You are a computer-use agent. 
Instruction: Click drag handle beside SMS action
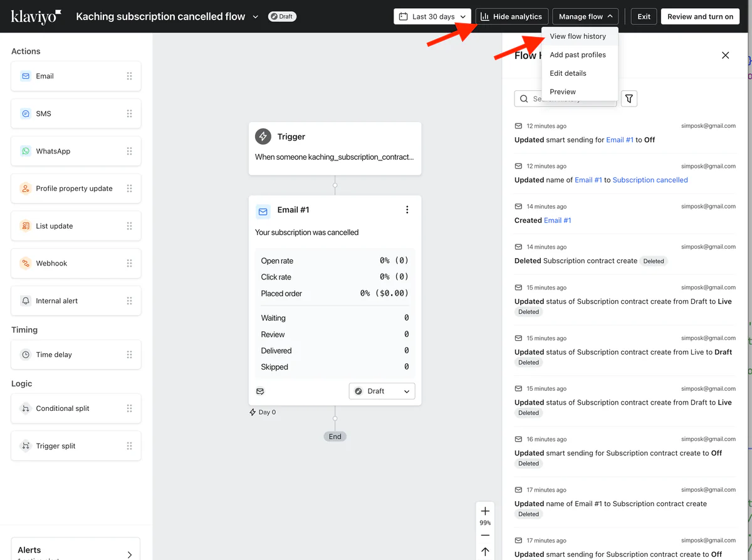129,113
